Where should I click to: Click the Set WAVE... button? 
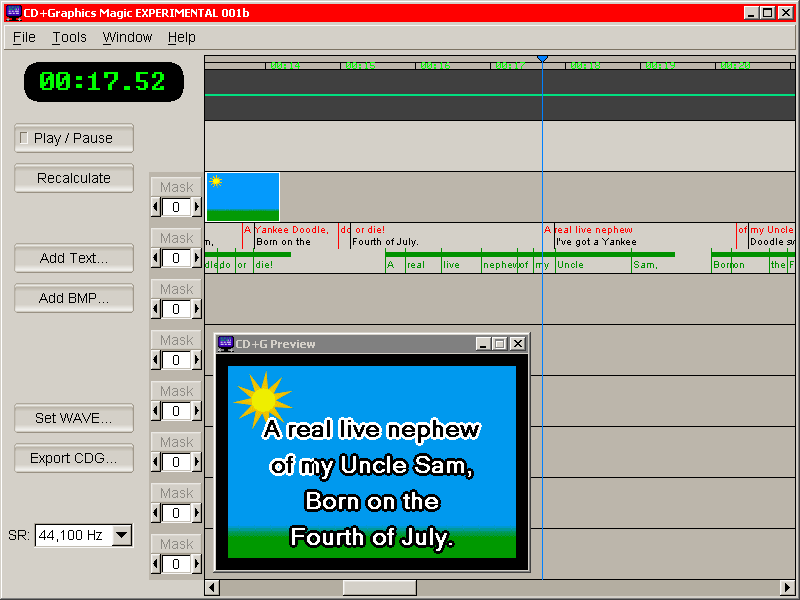(x=74, y=418)
